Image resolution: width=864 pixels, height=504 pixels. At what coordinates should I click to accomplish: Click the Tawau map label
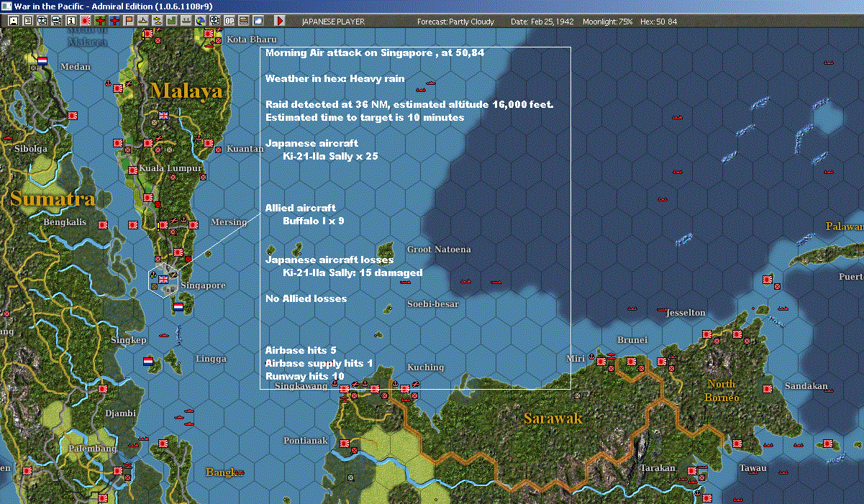pyautogui.click(x=752, y=468)
